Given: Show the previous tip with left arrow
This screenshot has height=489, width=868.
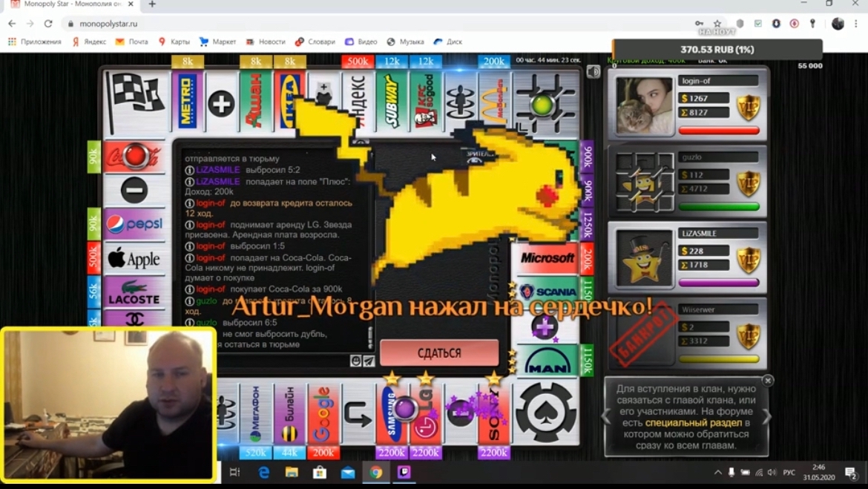Looking at the screenshot, I should 606,417.
